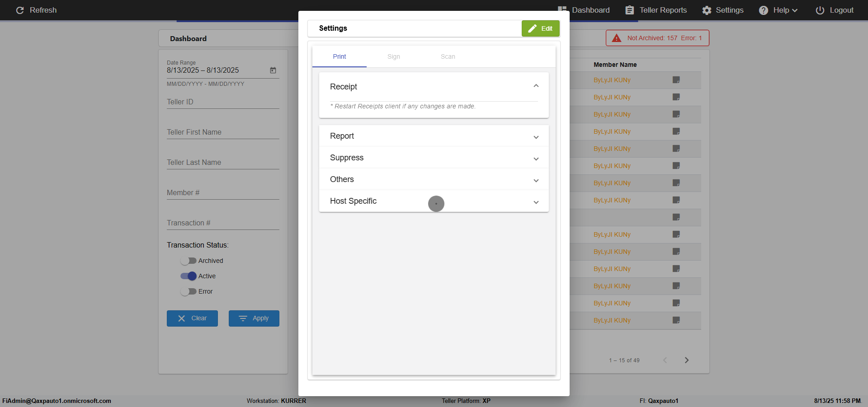Click the Refresh icon in the top bar
The image size is (868, 407).
(x=20, y=10)
